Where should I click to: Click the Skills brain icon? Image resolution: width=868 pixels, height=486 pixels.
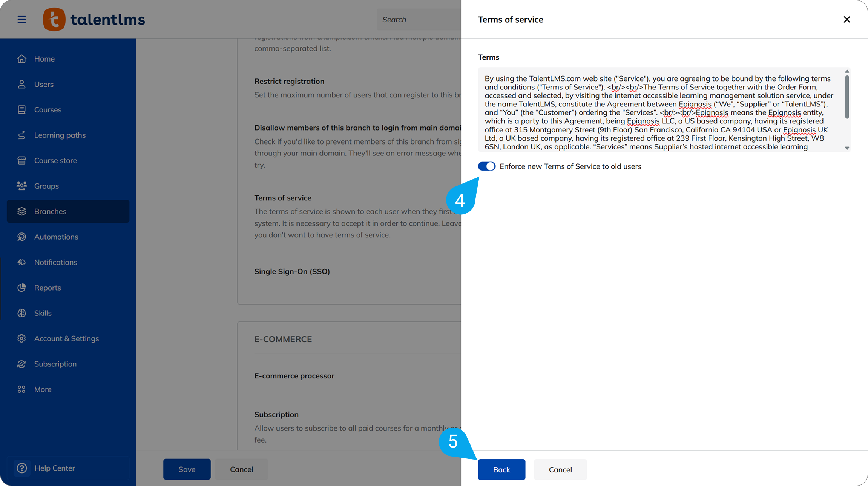tap(21, 313)
